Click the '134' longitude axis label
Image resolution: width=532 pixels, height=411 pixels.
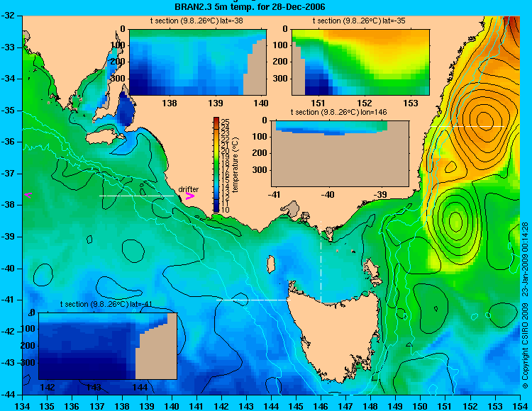point(23,406)
